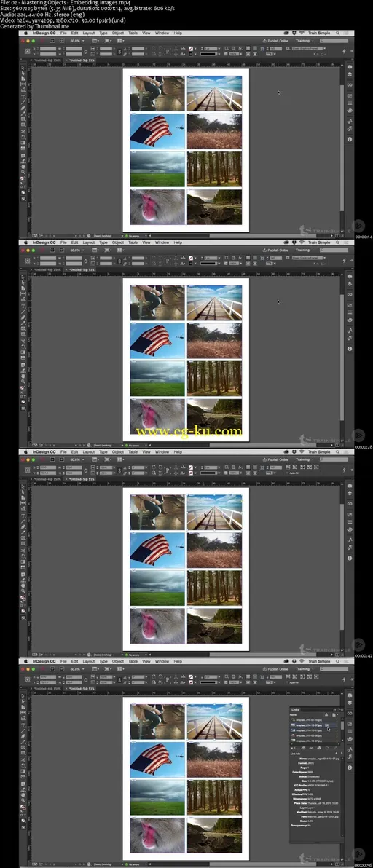Screen dimensions: 373x868
Task: Select the Selection tool in the 00:00:14 frame
Action: 24,68
